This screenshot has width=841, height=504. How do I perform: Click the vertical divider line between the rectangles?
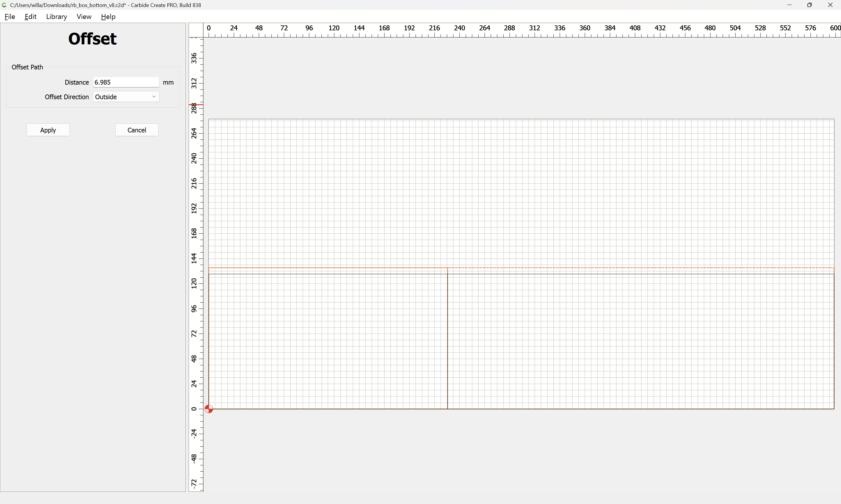[447, 339]
